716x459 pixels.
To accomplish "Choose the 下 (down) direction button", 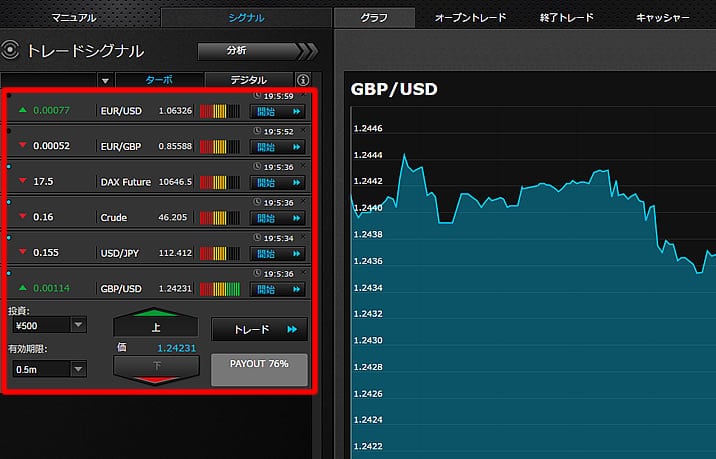I will pyautogui.click(x=156, y=370).
